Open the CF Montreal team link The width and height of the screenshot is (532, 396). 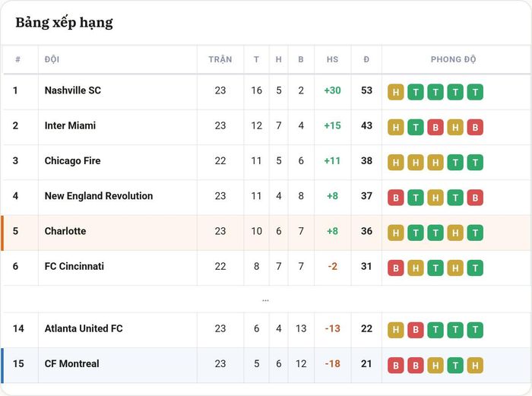pyautogui.click(x=72, y=364)
